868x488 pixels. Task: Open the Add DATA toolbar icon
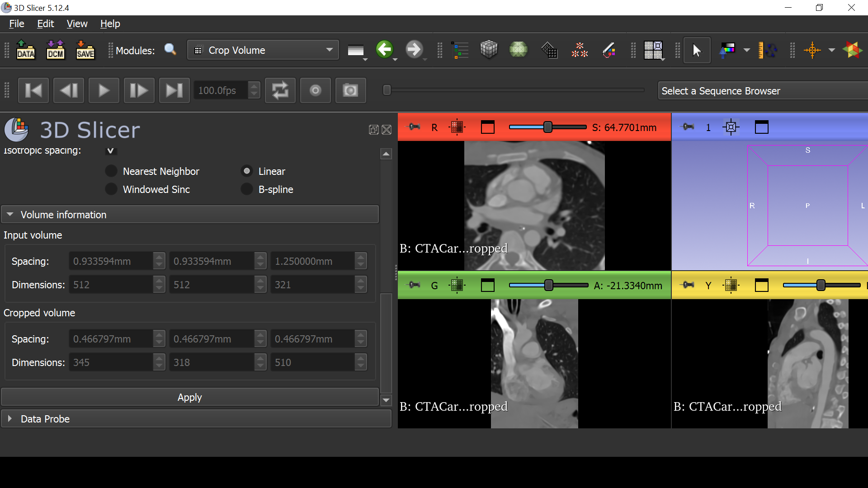[26, 50]
